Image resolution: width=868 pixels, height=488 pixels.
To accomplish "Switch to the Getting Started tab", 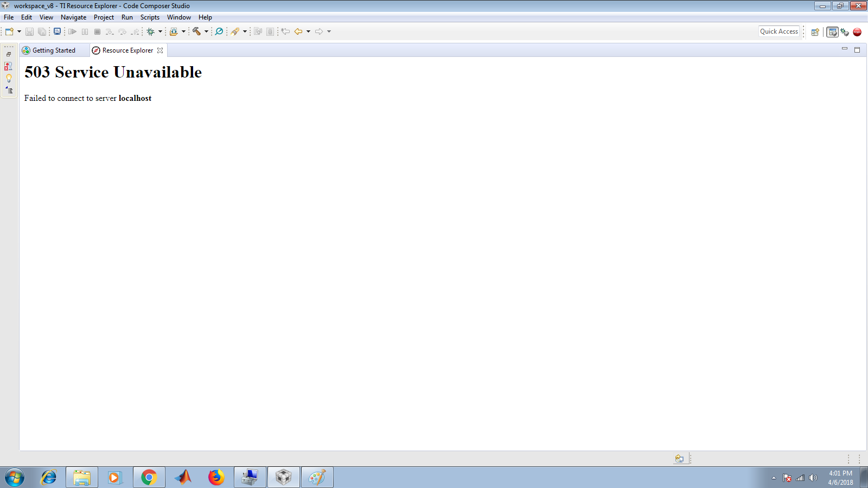I will pos(54,50).
